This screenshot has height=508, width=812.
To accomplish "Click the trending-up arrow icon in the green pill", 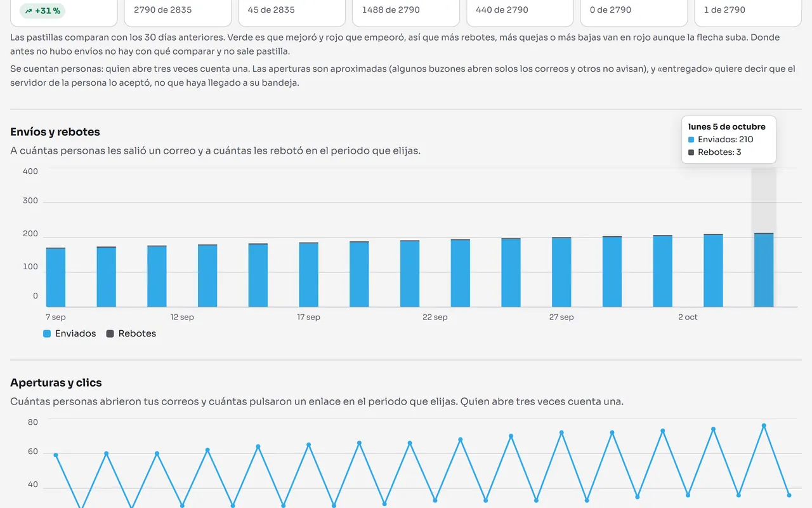I will click(x=29, y=11).
